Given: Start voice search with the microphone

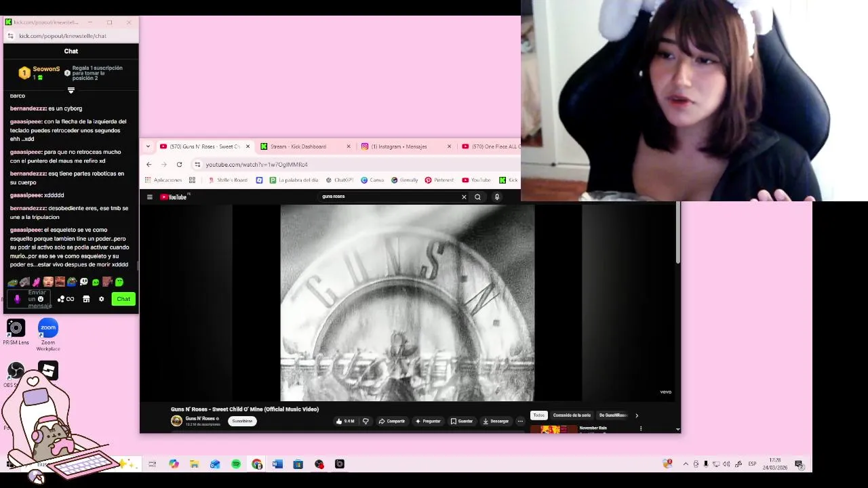Looking at the screenshot, I should 497,197.
